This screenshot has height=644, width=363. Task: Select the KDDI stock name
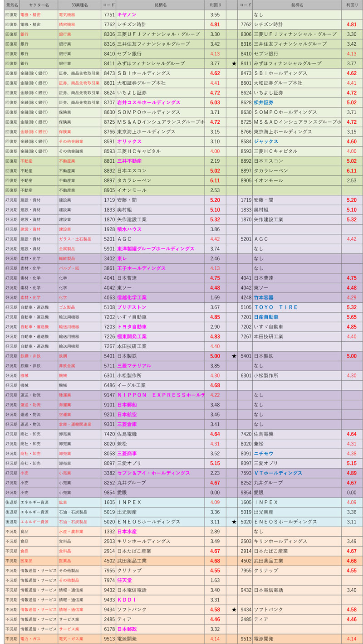tap(127, 600)
